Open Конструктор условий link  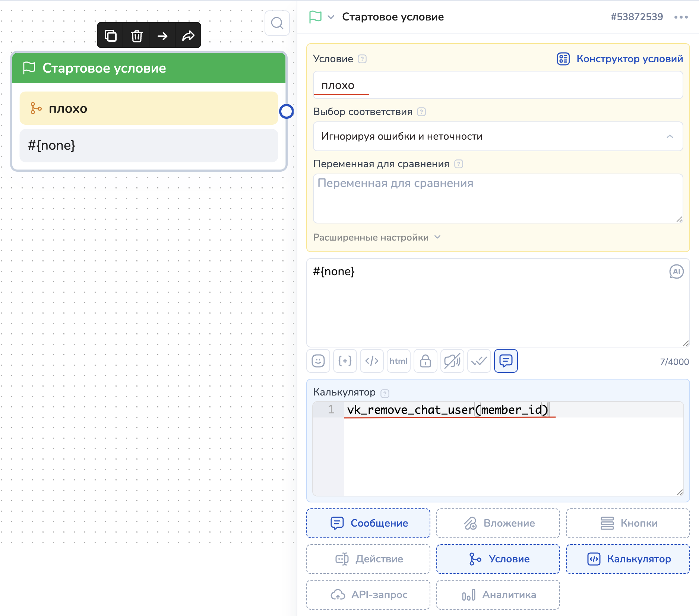(620, 59)
